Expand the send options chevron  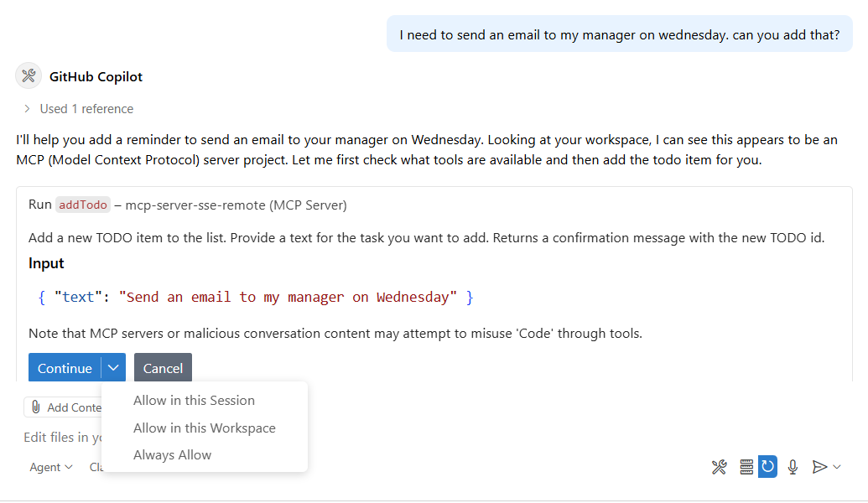pos(837,467)
